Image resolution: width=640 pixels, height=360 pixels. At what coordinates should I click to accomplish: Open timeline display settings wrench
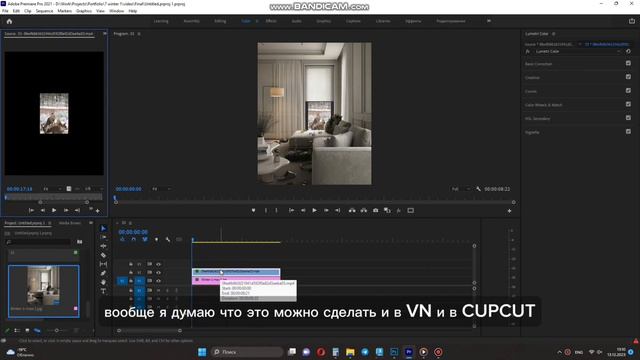[x=168, y=240]
